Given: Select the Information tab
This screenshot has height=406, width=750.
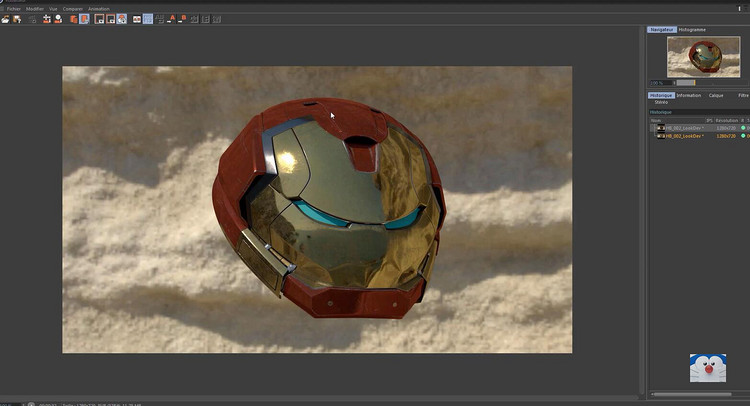Looking at the screenshot, I should [689, 96].
